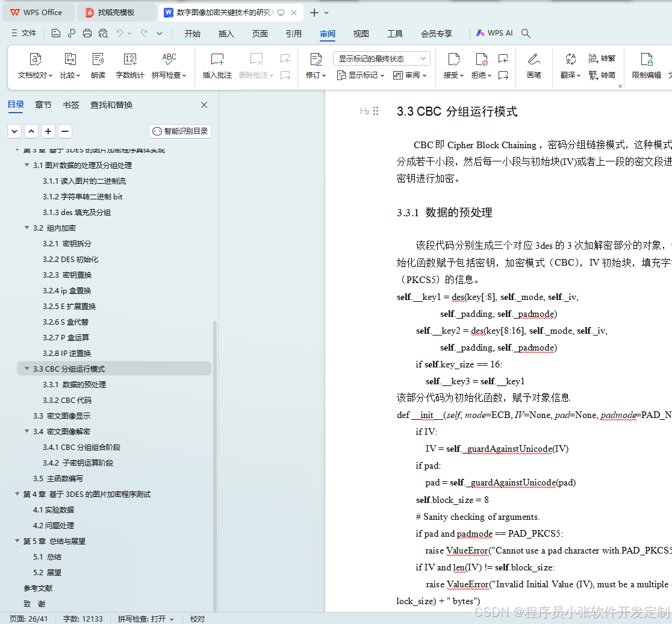Viewport: 672px width, 624px height.
Task: Click the 接受 accept change icon
Action: [x=453, y=59]
